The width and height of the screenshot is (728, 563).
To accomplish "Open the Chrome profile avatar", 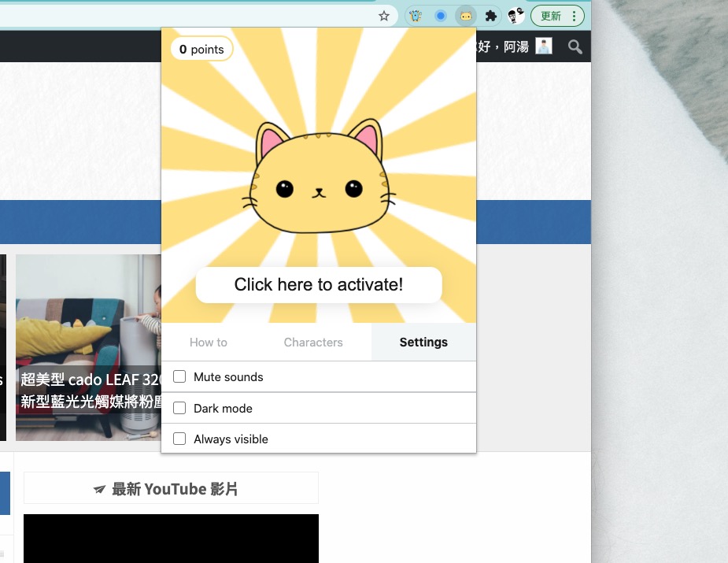I will (516, 16).
